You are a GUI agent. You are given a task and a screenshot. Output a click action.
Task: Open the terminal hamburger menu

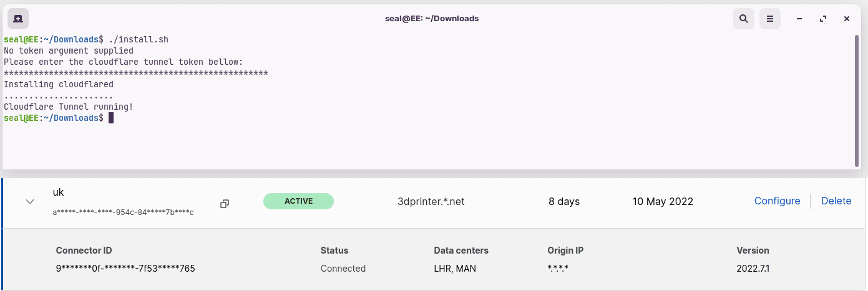[x=770, y=19]
